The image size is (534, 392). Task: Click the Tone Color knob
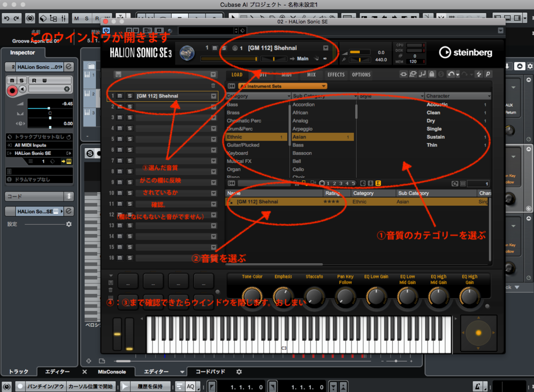click(x=252, y=297)
